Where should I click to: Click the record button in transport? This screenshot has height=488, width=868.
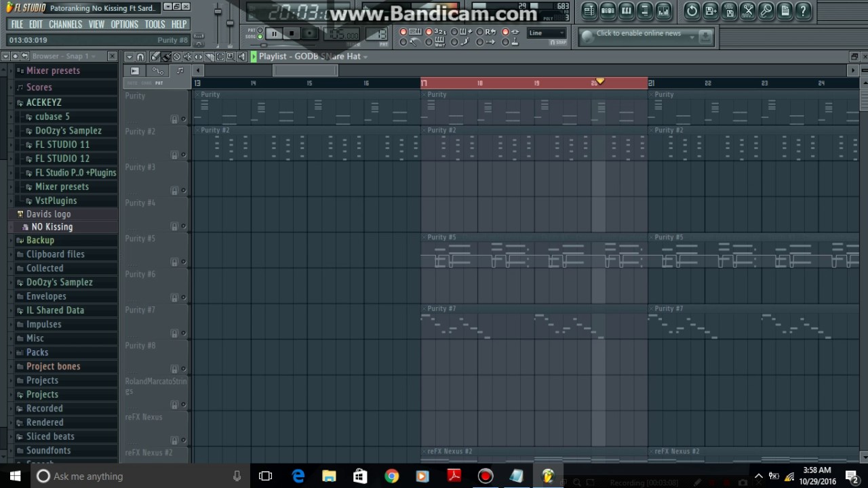pyautogui.click(x=309, y=33)
